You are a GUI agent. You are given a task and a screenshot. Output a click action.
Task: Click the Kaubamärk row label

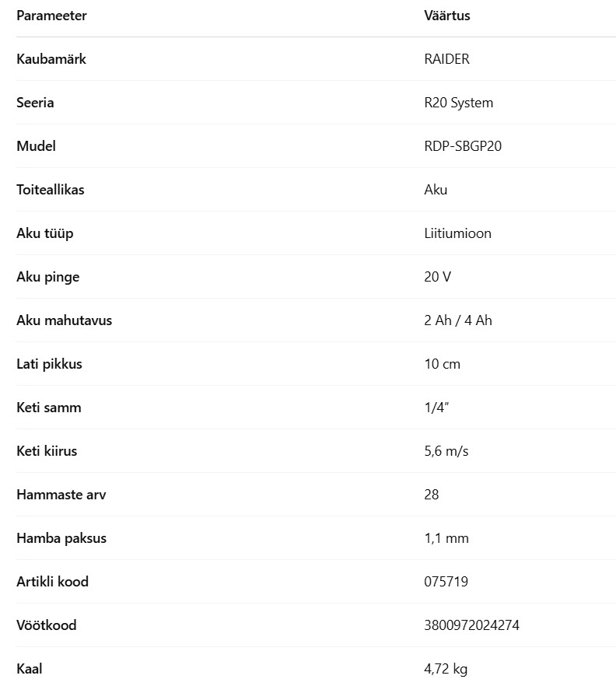click(x=51, y=59)
